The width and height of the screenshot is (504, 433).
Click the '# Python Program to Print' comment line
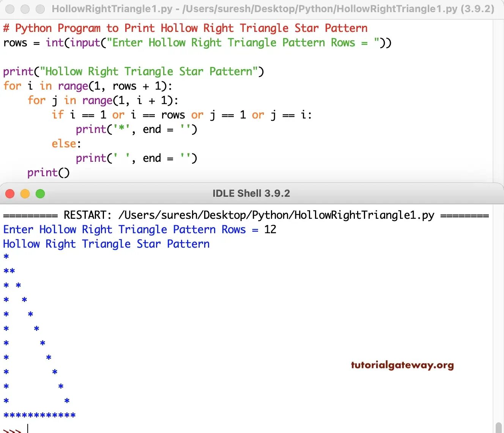click(185, 28)
